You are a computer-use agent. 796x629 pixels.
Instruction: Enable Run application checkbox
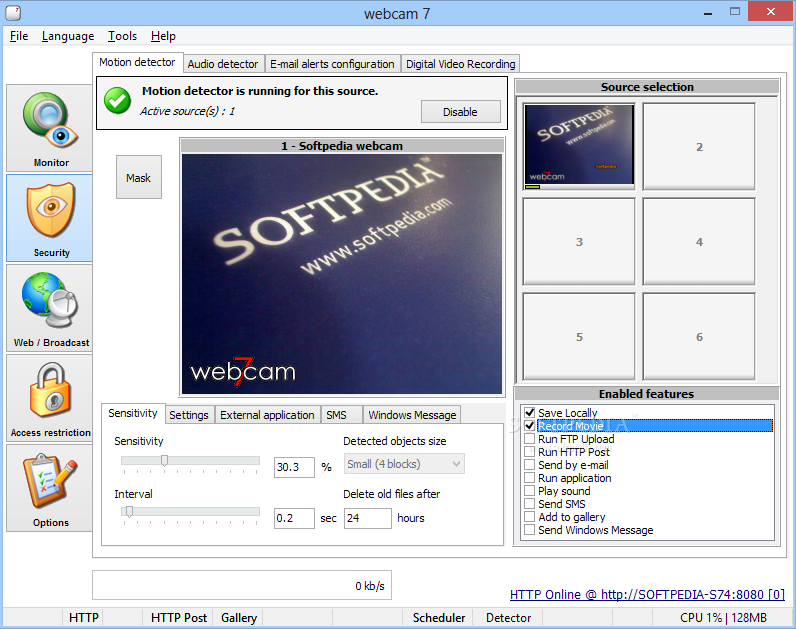529,478
